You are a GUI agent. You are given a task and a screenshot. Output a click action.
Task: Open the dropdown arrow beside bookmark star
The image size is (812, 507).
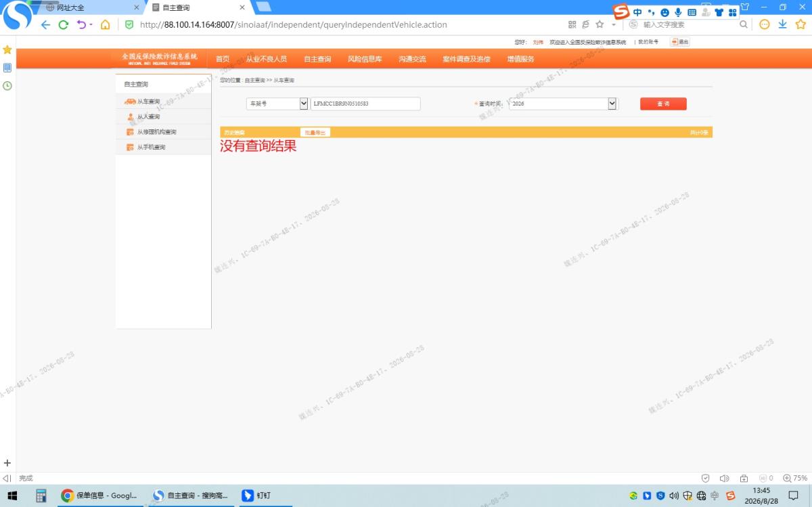click(x=614, y=24)
